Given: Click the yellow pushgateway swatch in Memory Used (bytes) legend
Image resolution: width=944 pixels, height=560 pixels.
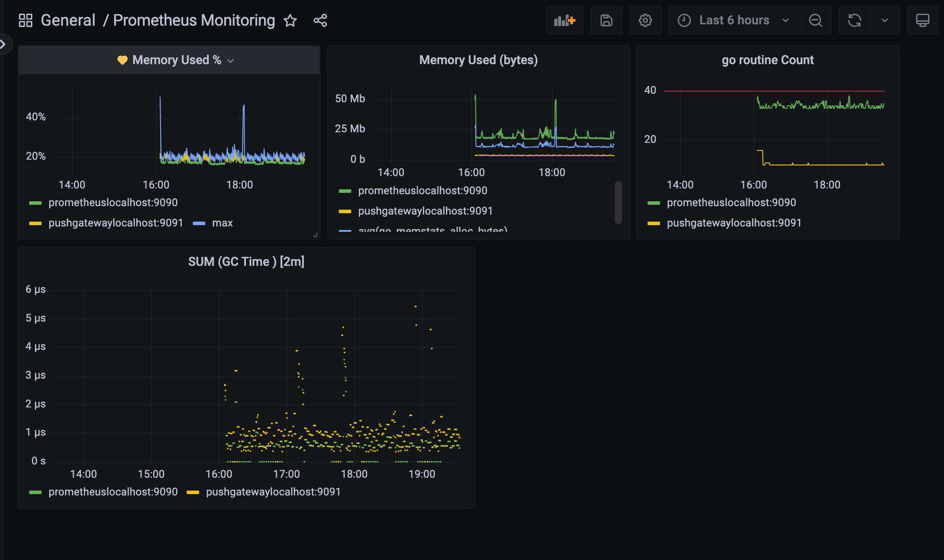Looking at the screenshot, I should coord(345,211).
